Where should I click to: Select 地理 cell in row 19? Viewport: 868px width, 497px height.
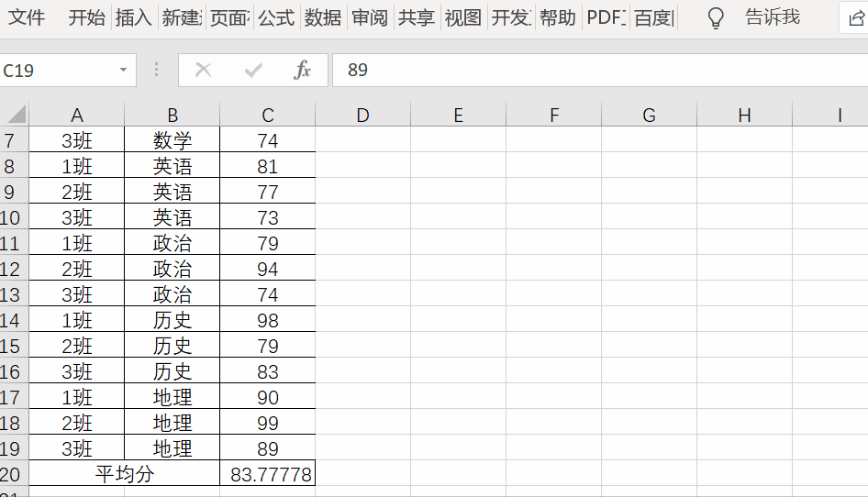point(172,448)
